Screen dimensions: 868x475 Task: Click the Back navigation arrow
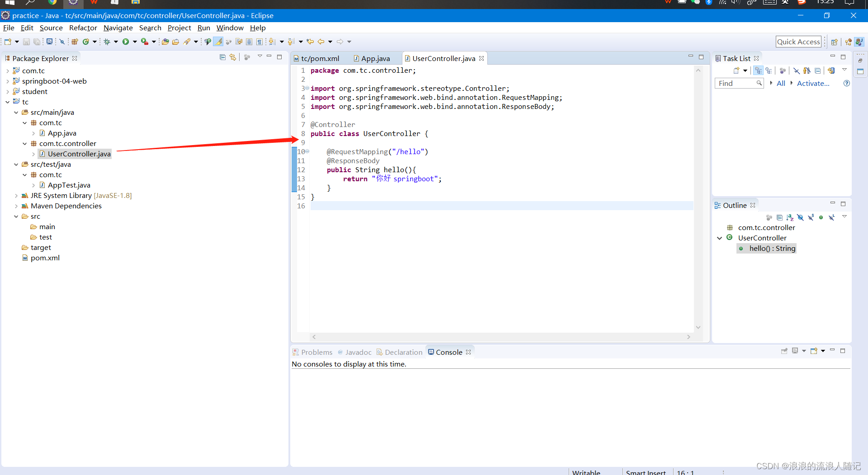(x=321, y=42)
